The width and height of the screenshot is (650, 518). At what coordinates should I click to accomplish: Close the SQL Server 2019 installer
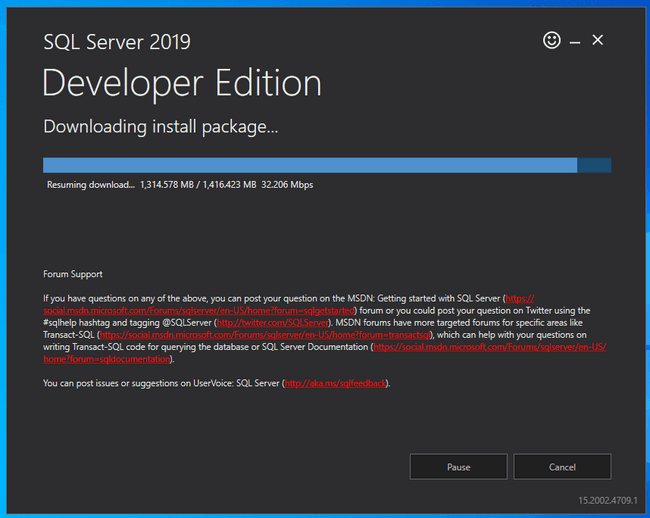click(598, 41)
